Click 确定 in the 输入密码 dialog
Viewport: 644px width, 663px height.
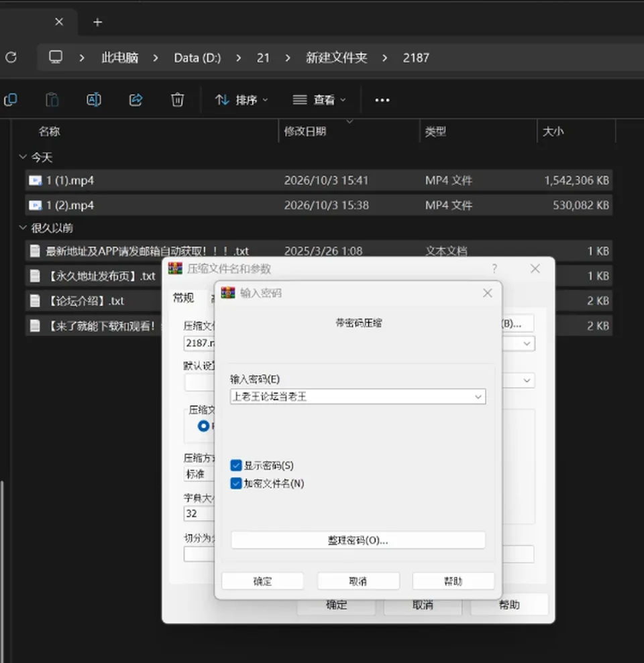262,581
